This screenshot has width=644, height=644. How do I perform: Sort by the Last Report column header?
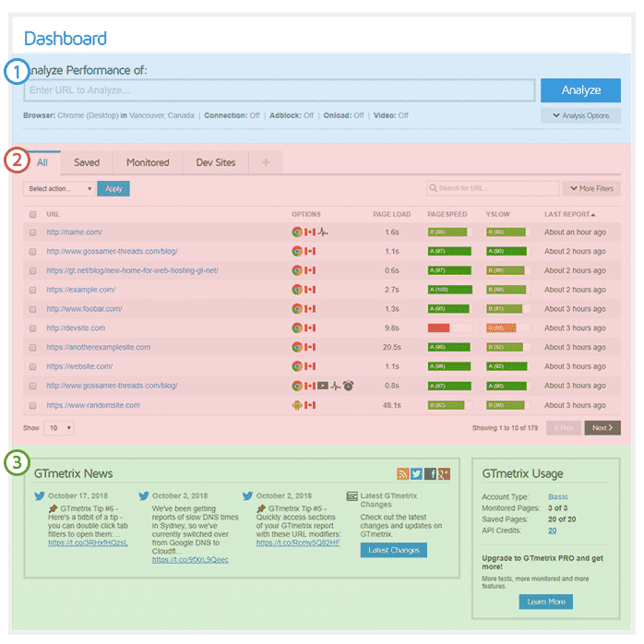coord(569,214)
